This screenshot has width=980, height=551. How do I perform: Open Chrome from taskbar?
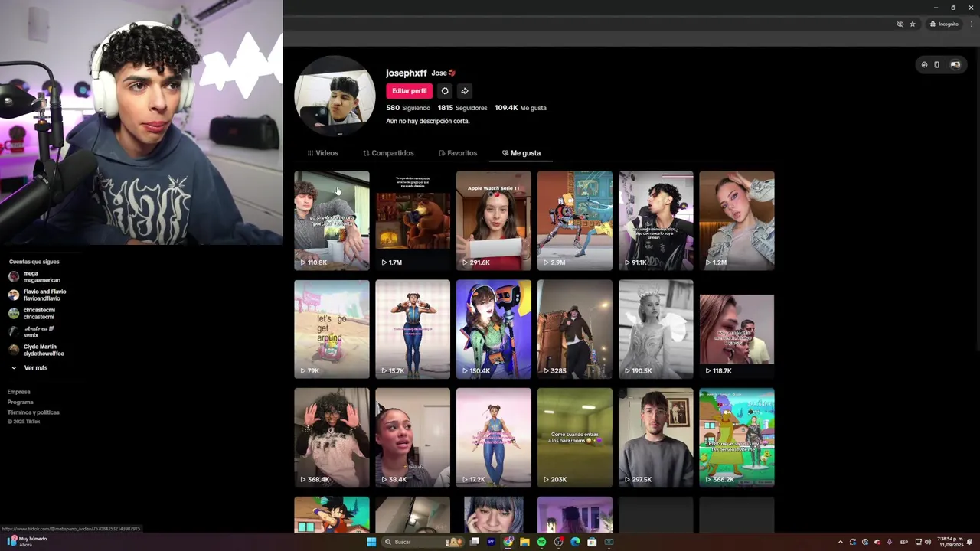[508, 542]
